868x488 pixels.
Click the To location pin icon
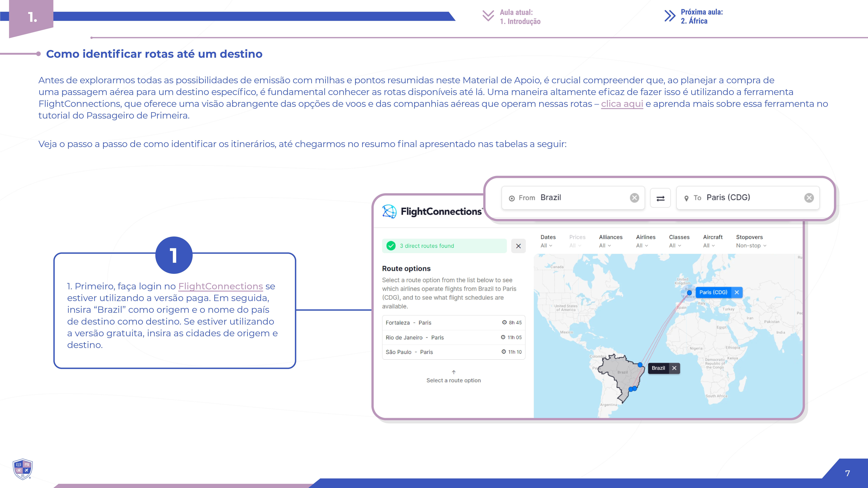click(686, 198)
